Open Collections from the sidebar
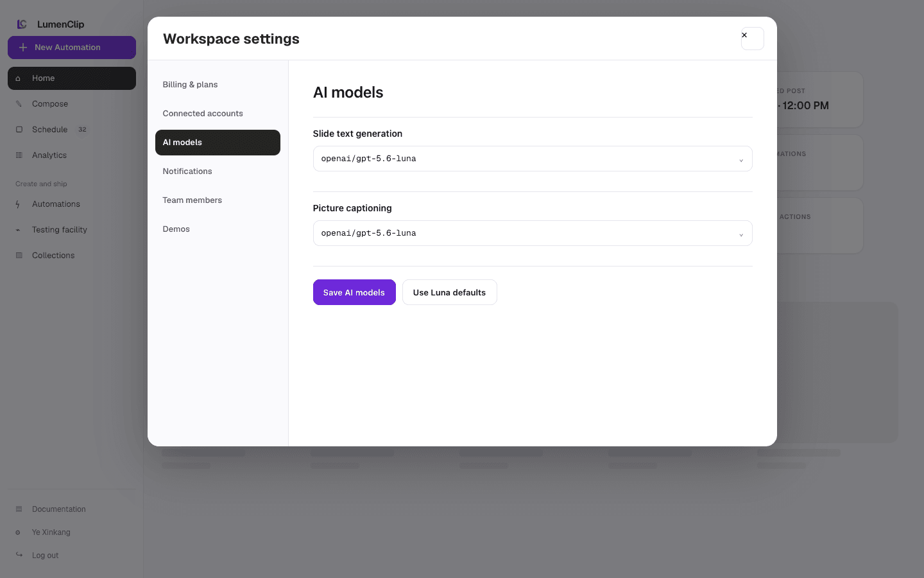The width and height of the screenshot is (924, 578). point(72,256)
